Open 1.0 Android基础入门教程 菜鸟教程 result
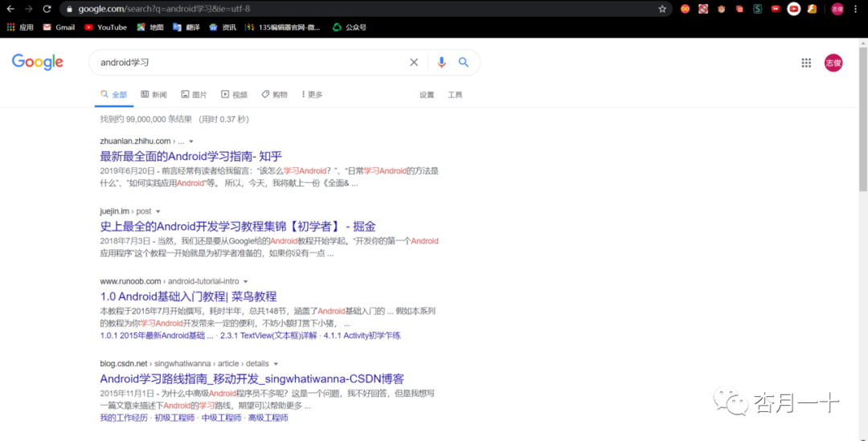The height and width of the screenshot is (441, 868). tap(188, 296)
